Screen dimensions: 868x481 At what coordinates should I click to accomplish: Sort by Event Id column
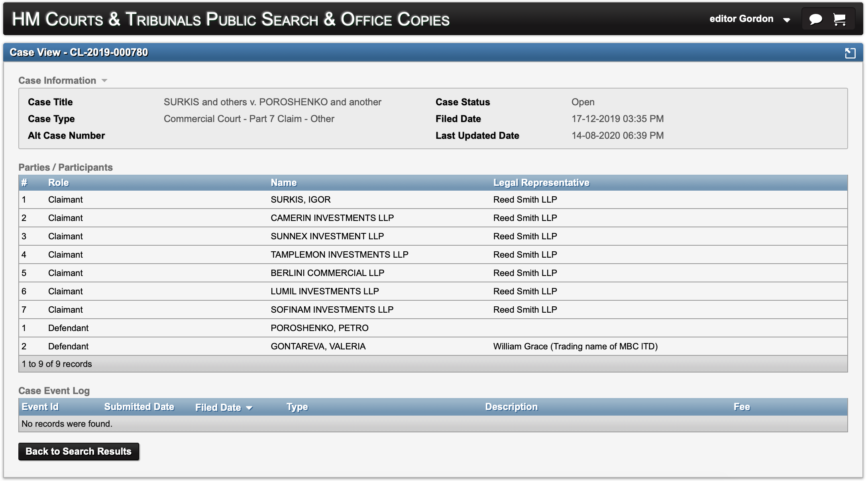[x=40, y=407]
